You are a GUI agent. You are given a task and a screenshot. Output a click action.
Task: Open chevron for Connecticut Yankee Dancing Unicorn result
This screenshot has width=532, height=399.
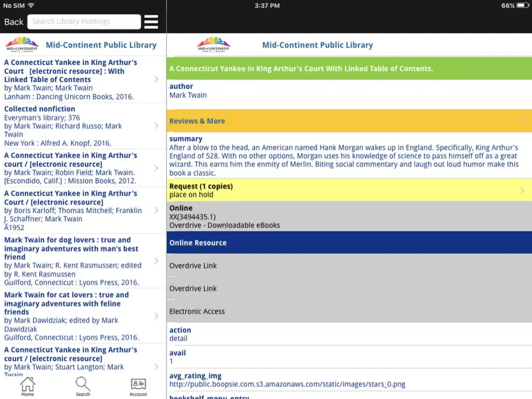[156, 79]
